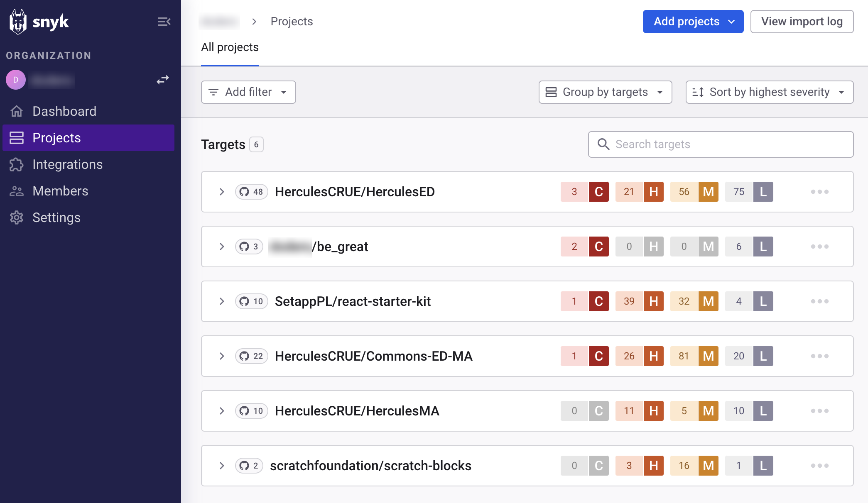Open the Add filter dropdown

[x=248, y=92]
